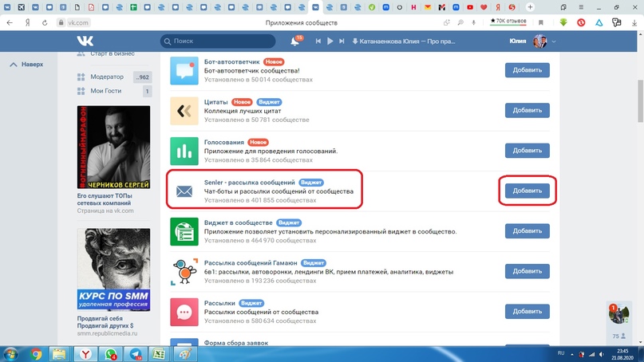Click the browser back arrow
644x362 pixels.
10,22
